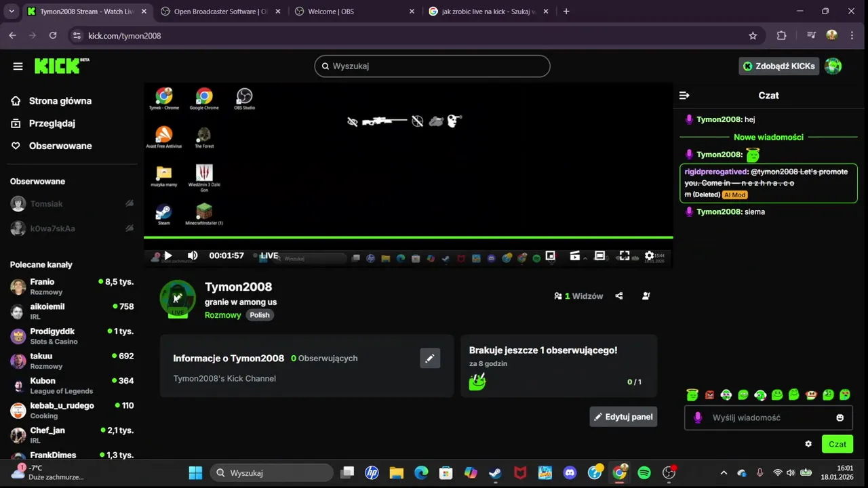Open Spotify from the taskbar
The height and width of the screenshot is (488, 868).
pos(644,472)
